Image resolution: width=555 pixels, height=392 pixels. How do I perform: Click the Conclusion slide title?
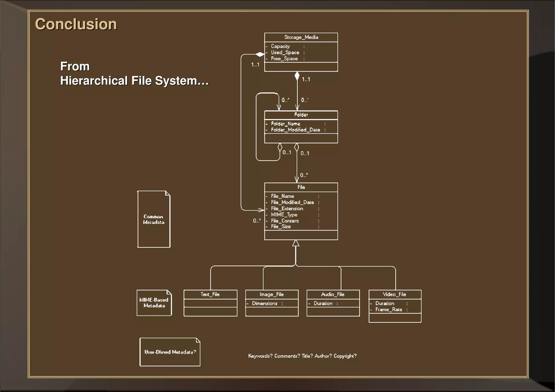tap(76, 24)
